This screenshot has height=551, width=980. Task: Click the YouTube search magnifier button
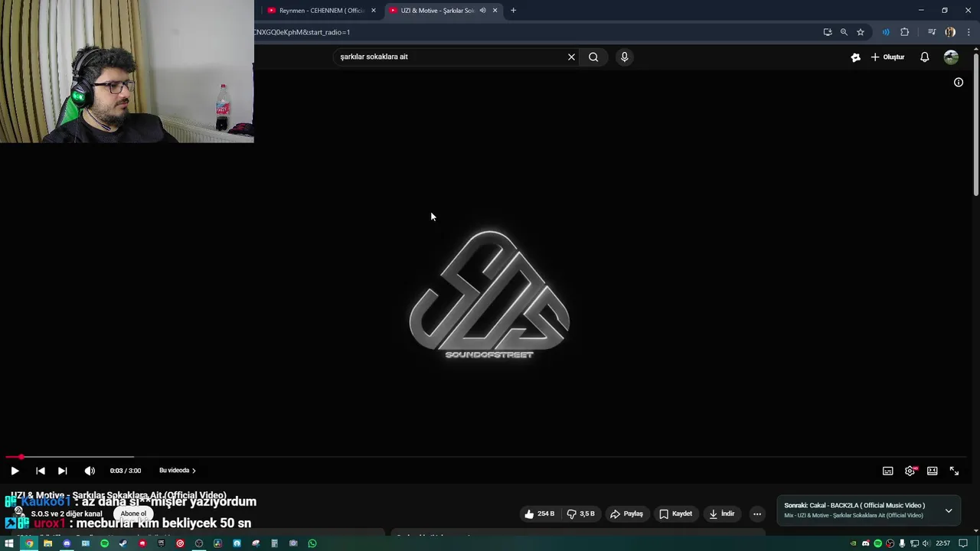tap(593, 57)
